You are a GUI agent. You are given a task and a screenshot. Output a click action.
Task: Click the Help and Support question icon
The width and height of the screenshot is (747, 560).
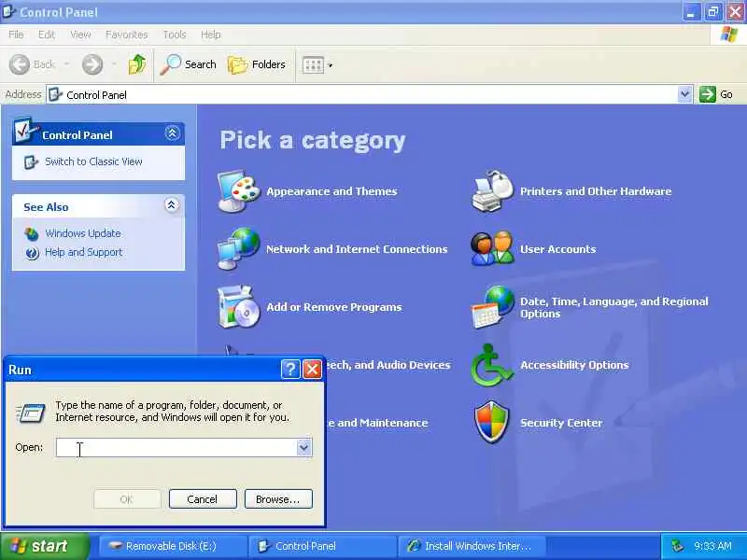click(32, 253)
